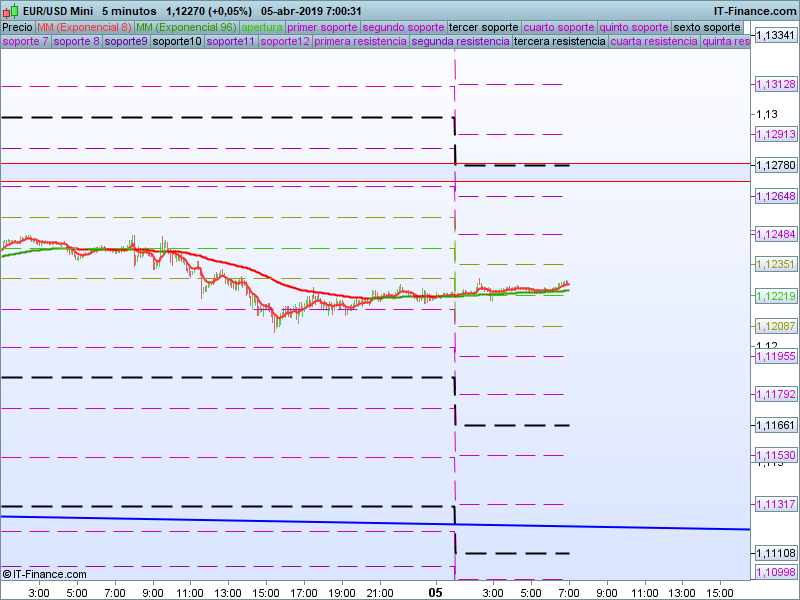
Task: Click the tercera resistencia legend label
Action: [559, 42]
